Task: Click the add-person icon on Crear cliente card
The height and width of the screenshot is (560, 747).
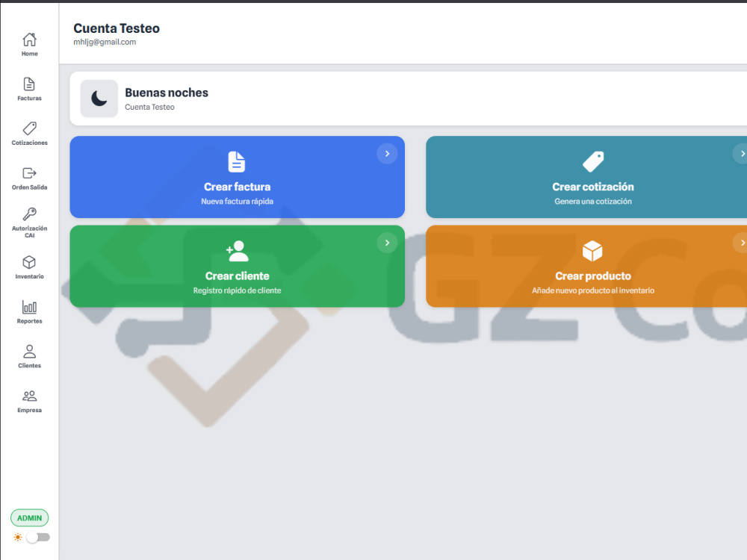Action: pos(238,251)
